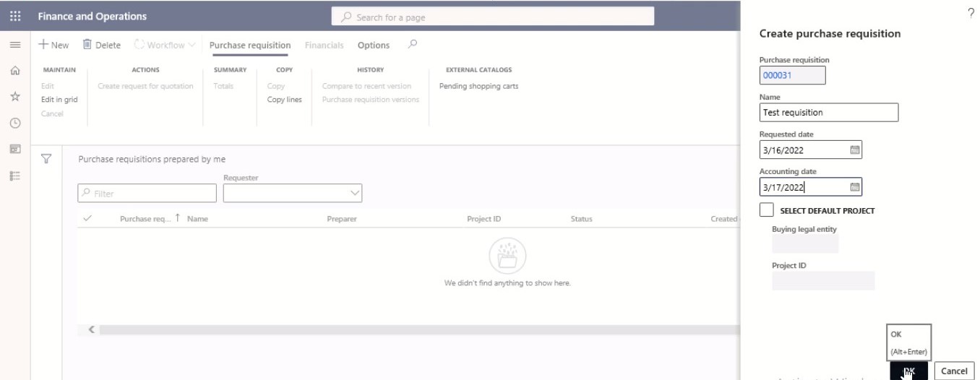Image resolution: width=980 pixels, height=380 pixels.
Task: Click the Purchase requisition number field
Action: point(792,75)
